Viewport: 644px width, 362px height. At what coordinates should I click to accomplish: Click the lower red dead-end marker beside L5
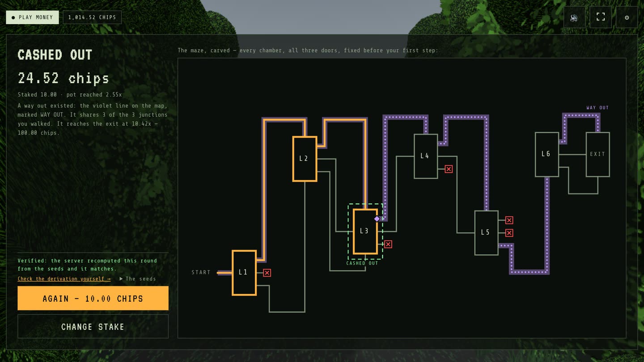509,233
